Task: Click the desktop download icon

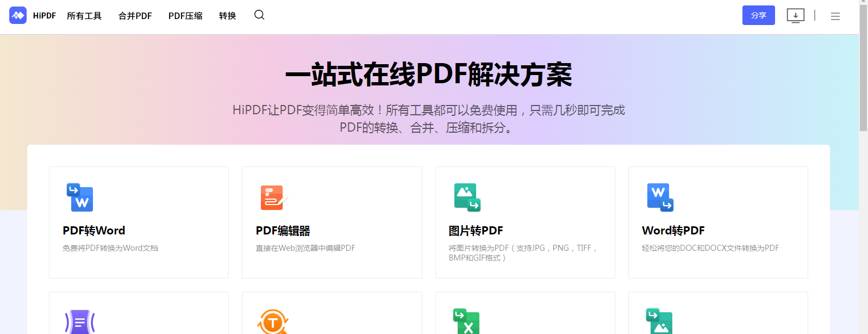Action: coord(795,16)
